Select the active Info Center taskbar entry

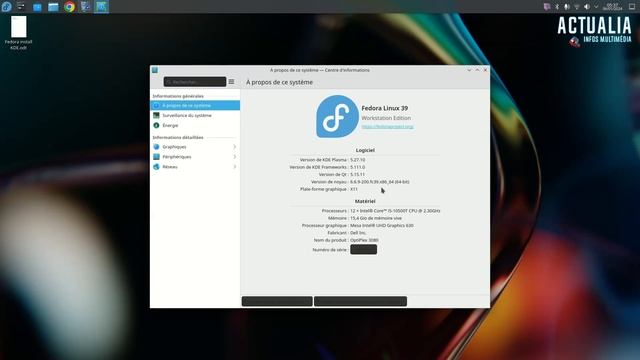[101, 7]
